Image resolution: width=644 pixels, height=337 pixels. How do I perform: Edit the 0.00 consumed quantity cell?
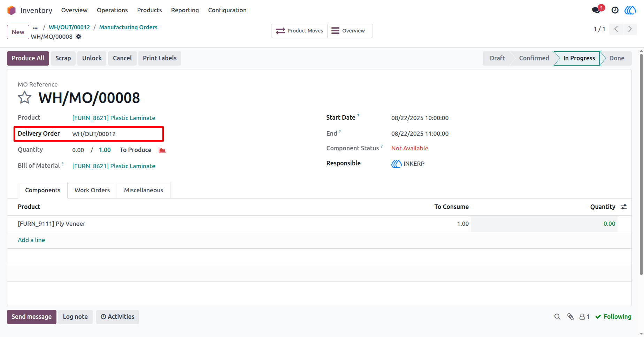pos(544,224)
